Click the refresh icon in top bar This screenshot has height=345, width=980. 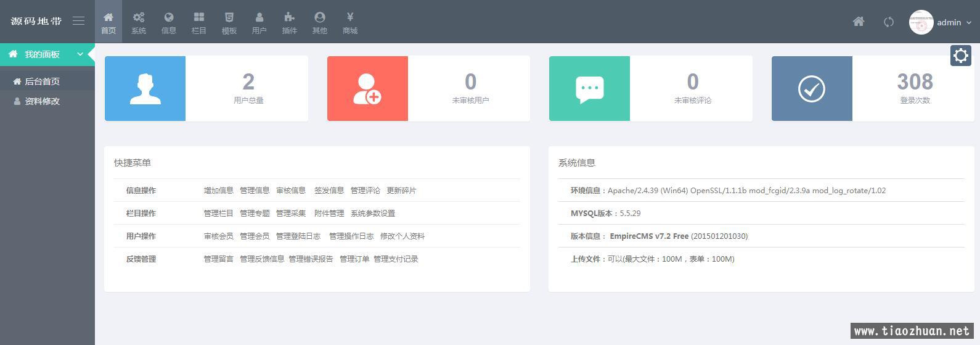pos(888,22)
